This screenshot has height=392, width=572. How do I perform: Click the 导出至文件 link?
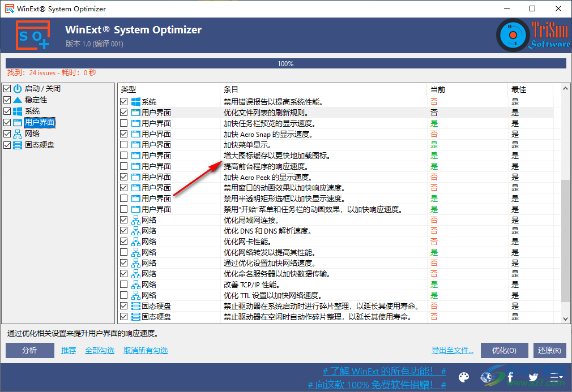(x=451, y=350)
